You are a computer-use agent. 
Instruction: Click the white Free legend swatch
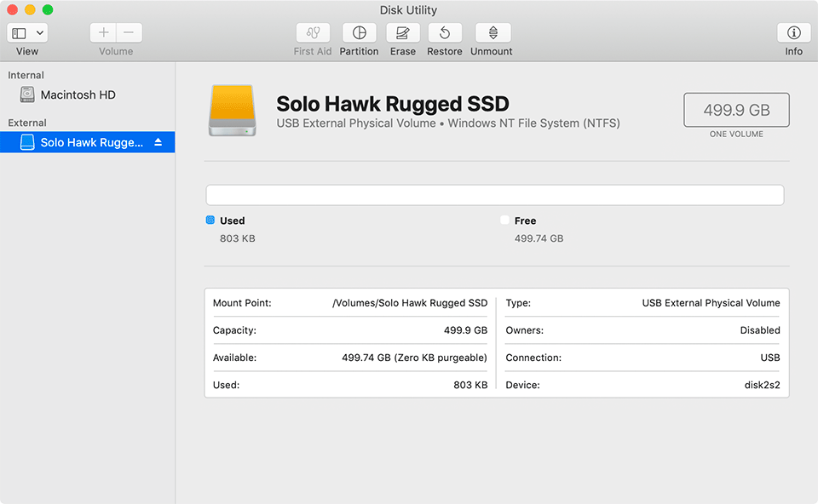click(x=504, y=220)
